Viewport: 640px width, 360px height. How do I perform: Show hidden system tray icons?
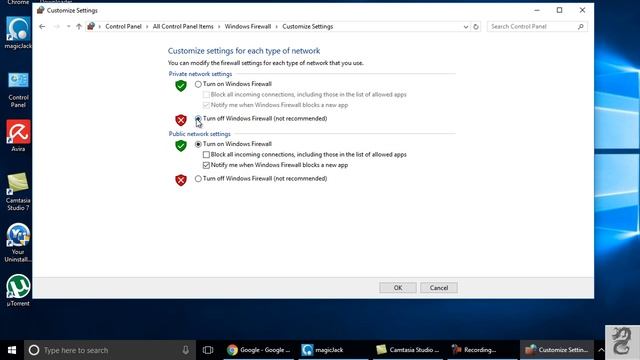(x=601, y=350)
